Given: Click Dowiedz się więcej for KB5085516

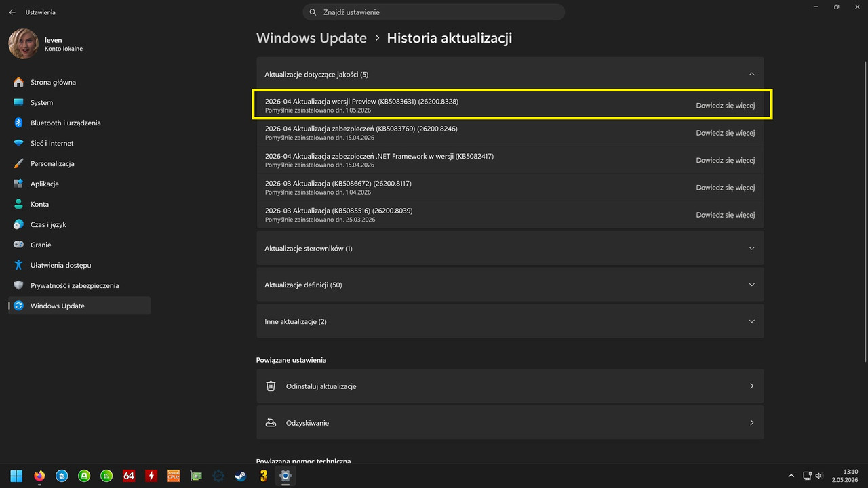Looking at the screenshot, I should [725, 214].
